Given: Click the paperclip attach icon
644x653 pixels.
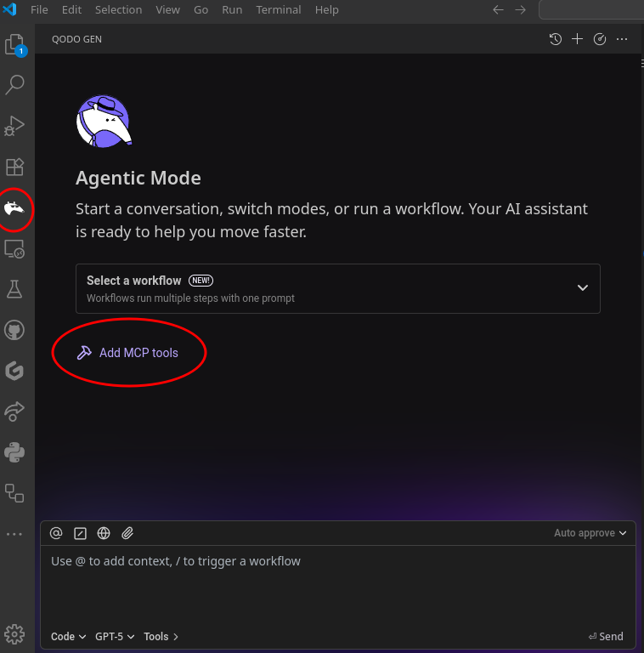Looking at the screenshot, I should 127,533.
